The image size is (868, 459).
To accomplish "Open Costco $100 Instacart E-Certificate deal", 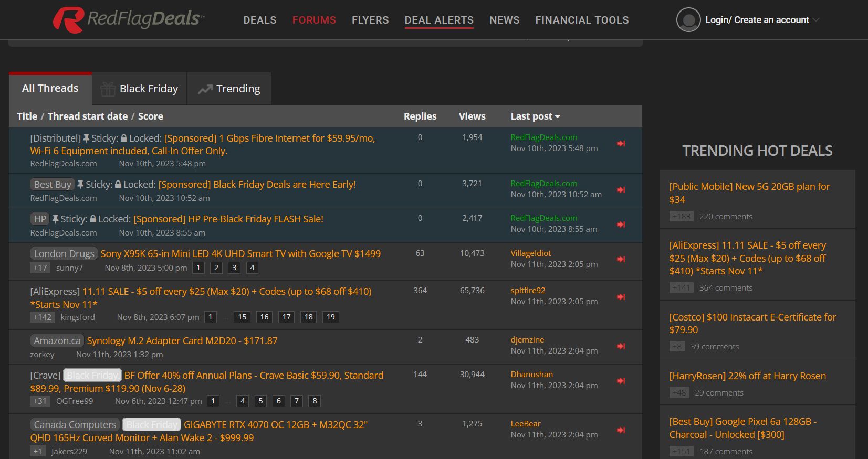I will pyautogui.click(x=753, y=324).
